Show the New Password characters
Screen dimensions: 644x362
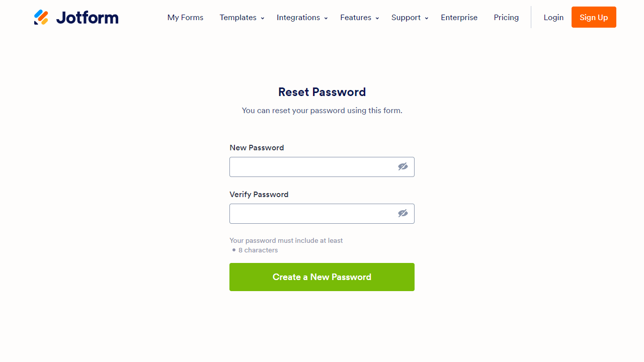tap(403, 167)
